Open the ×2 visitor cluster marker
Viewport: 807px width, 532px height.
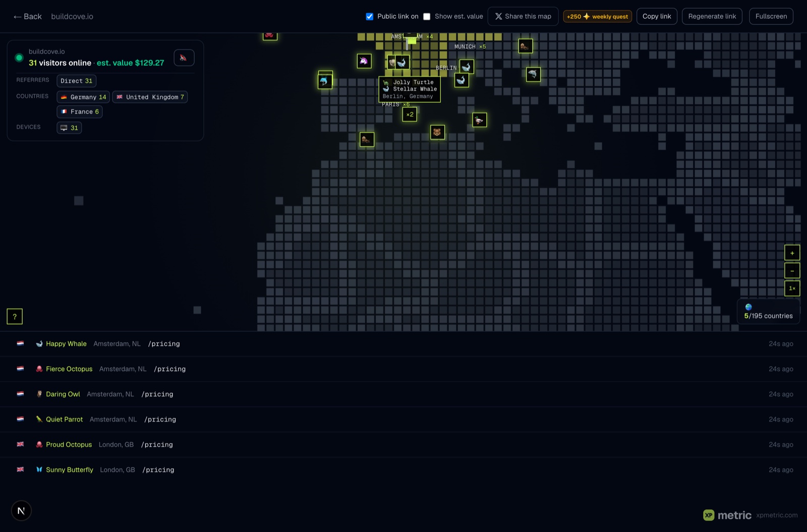click(410, 114)
